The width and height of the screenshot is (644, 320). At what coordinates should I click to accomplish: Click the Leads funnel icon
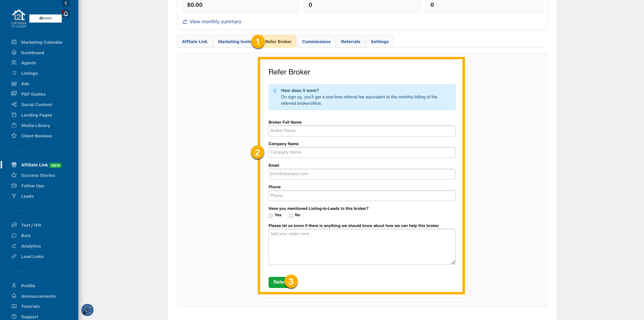pos(14,196)
